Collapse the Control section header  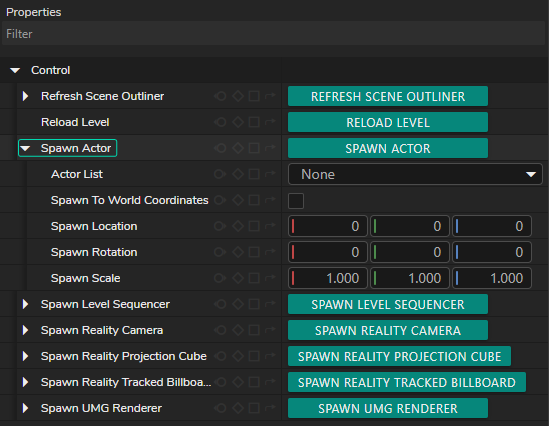point(15,70)
